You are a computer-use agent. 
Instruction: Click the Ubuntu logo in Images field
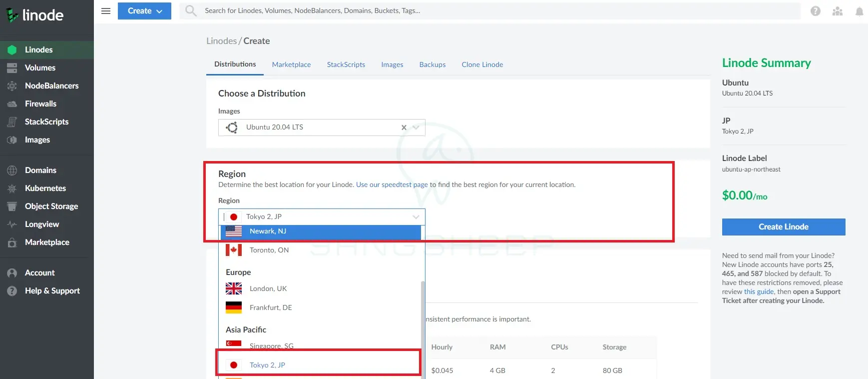[x=232, y=127]
